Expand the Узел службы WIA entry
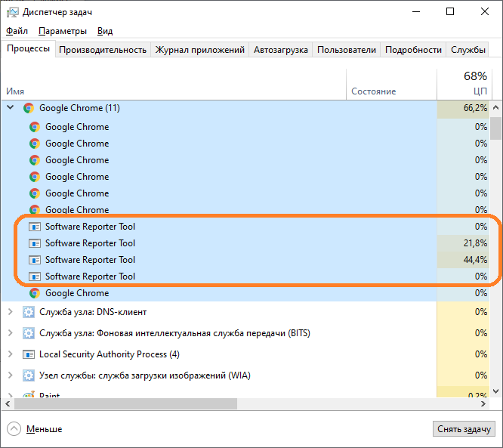This screenshot has width=503, height=448. [10, 375]
